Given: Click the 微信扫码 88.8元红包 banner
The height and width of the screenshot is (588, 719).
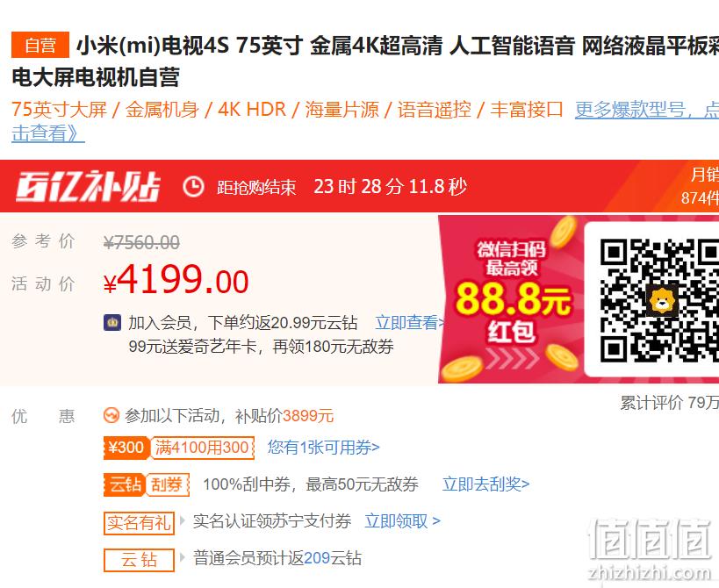Looking at the screenshot, I should pos(511,298).
